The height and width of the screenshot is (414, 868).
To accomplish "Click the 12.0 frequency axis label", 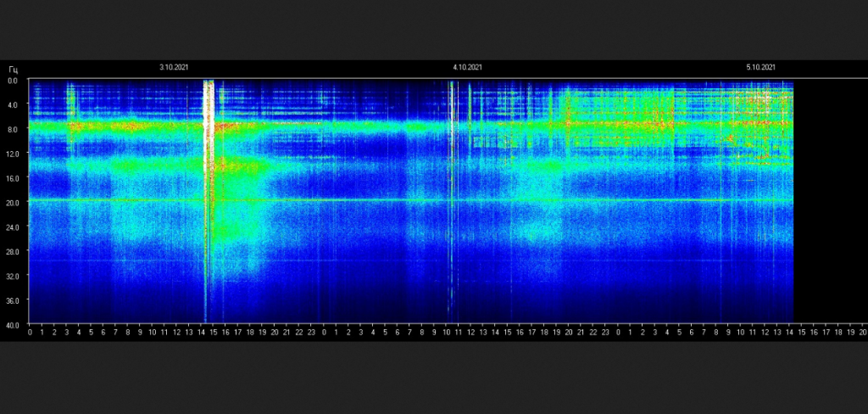I will coord(13,154).
